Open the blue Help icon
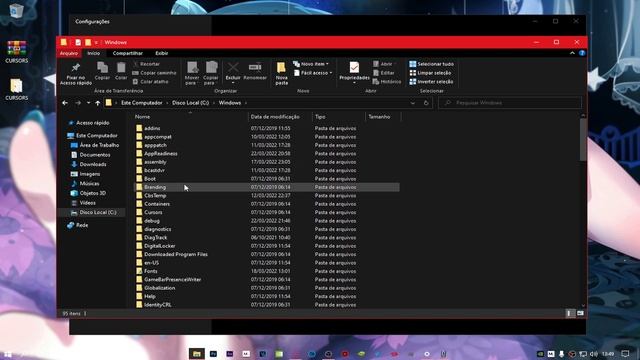Viewport: 640px width, 360px height. [x=582, y=53]
